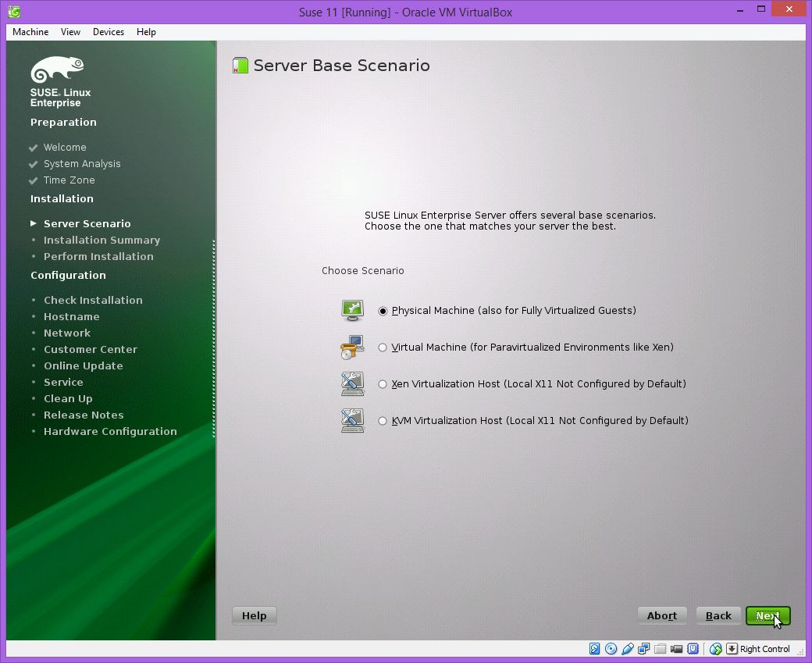Viewport: 812px width, 663px height.
Task: Go Back to the previous step
Action: [718, 615]
